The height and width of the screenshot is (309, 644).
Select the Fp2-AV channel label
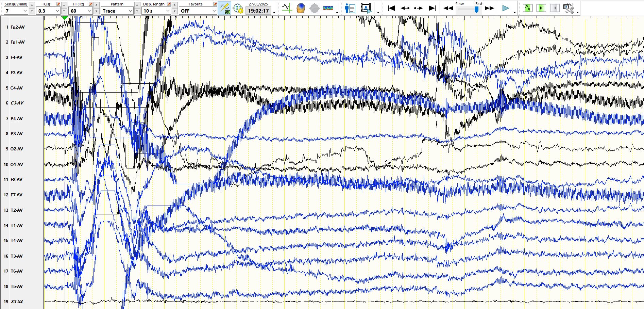pos(17,27)
